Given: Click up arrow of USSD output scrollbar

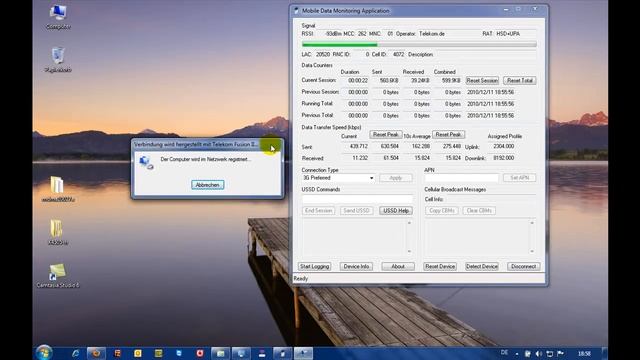Looking at the screenshot, I should [x=409, y=223].
